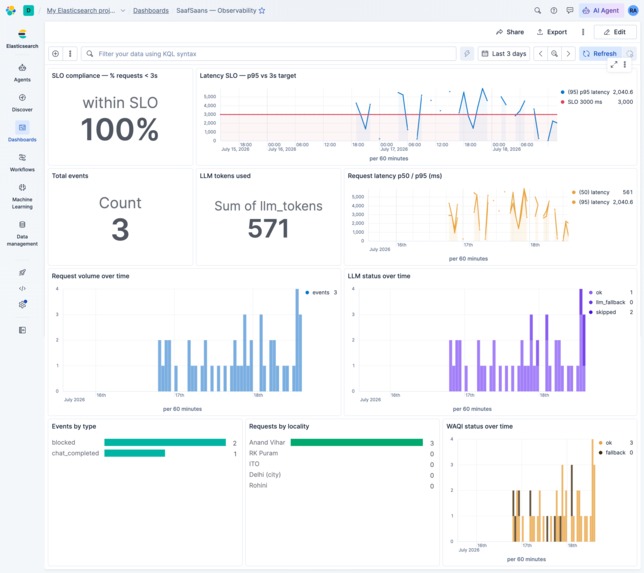Image resolution: width=644 pixels, height=573 pixels.
Task: Select the Rohini locality row
Action: (341, 486)
